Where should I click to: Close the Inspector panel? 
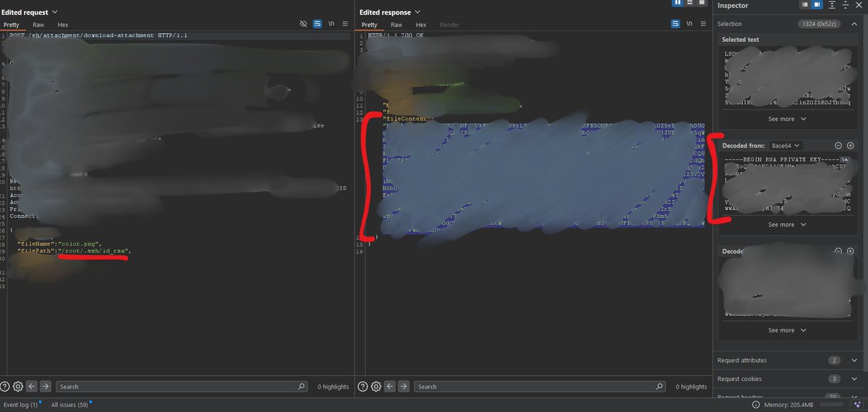[x=860, y=5]
